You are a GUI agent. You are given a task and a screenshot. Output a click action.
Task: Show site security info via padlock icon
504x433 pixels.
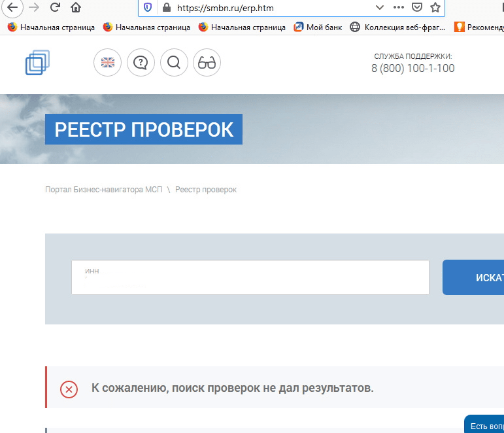click(167, 7)
